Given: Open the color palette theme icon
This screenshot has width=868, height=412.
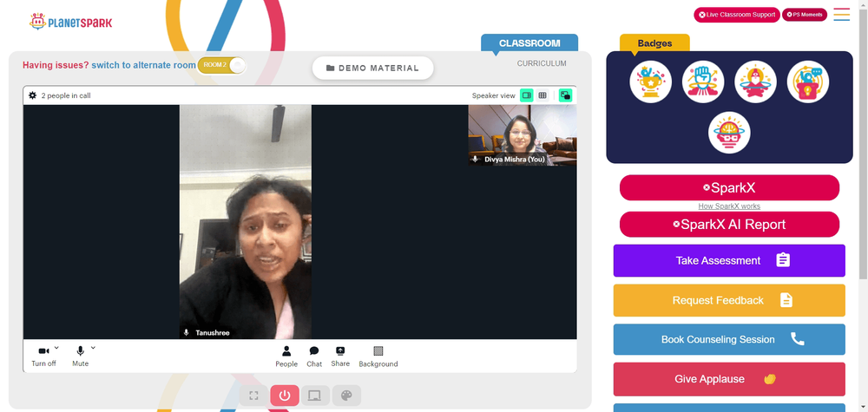Looking at the screenshot, I should click(x=346, y=396).
